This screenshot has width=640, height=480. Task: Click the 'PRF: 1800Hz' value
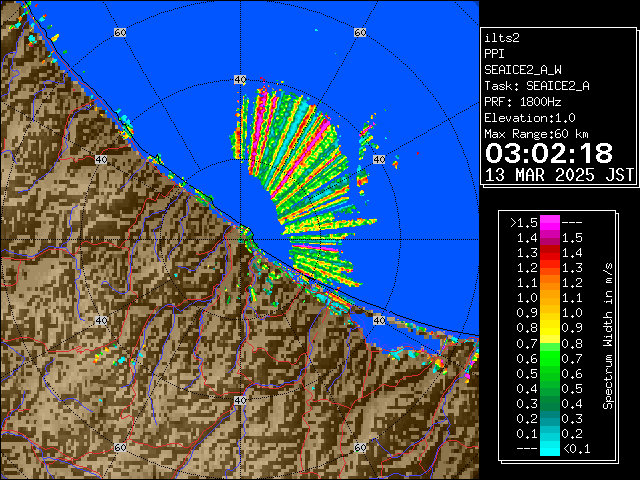(523, 102)
